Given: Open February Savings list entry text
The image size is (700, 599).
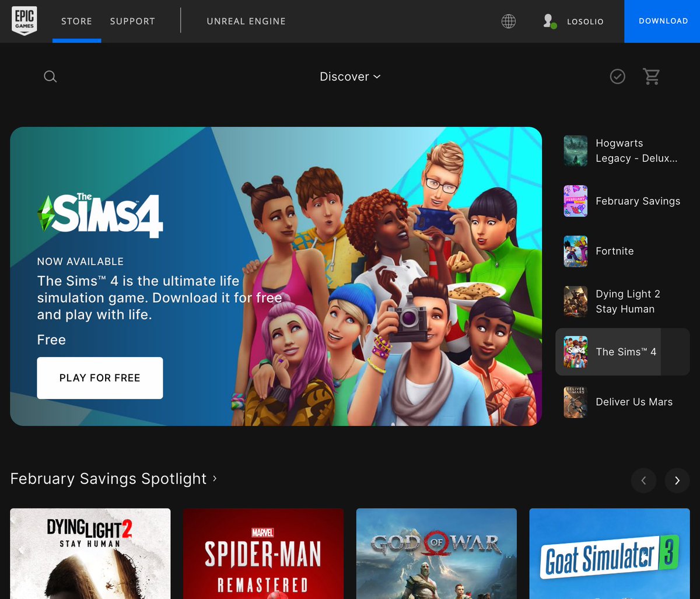Looking at the screenshot, I should (638, 201).
